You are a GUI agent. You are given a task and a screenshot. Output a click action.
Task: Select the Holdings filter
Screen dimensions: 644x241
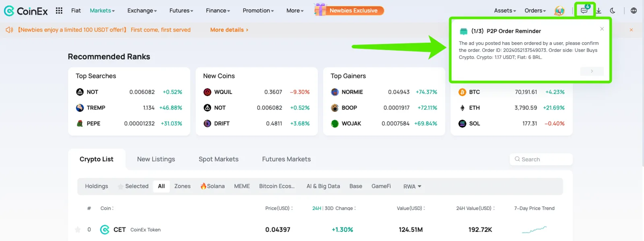(97, 186)
